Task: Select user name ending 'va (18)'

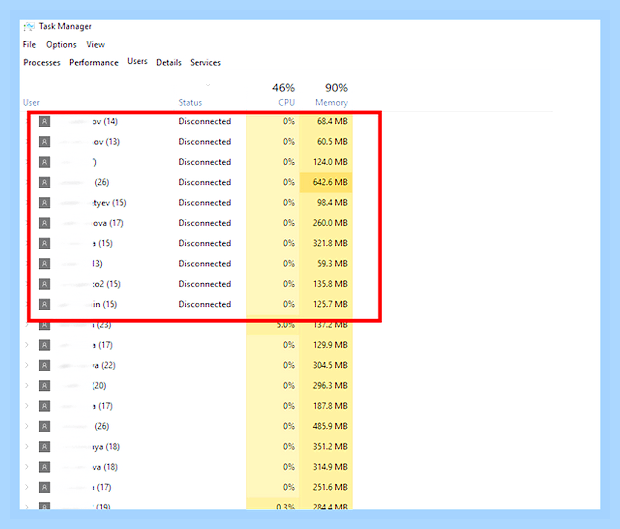Action: pyautogui.click(x=105, y=467)
